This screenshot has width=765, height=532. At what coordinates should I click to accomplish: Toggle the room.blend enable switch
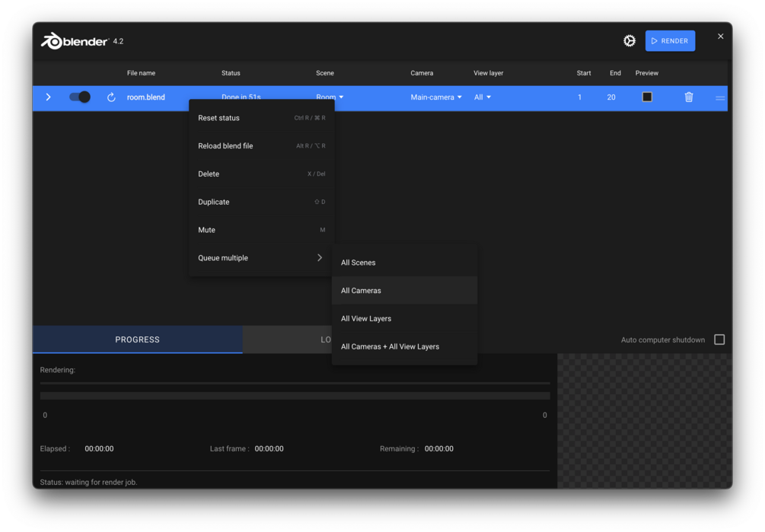coord(79,97)
